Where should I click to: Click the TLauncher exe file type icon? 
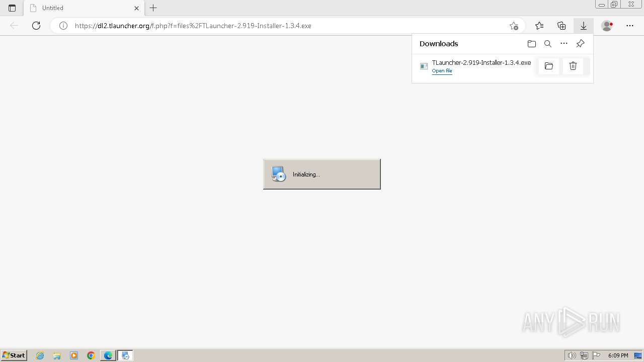424,66
